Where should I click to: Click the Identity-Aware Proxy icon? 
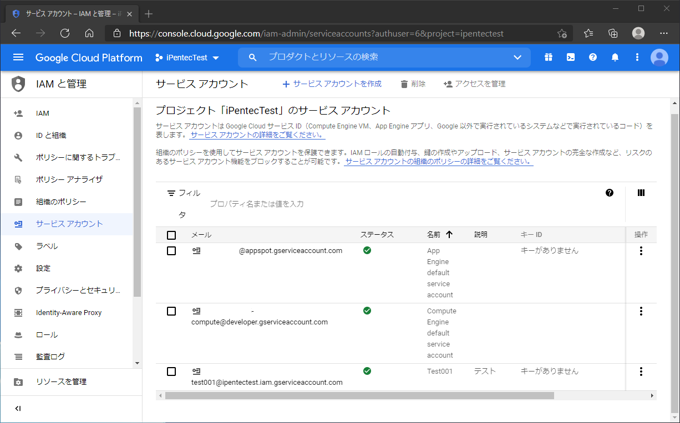pos(18,313)
